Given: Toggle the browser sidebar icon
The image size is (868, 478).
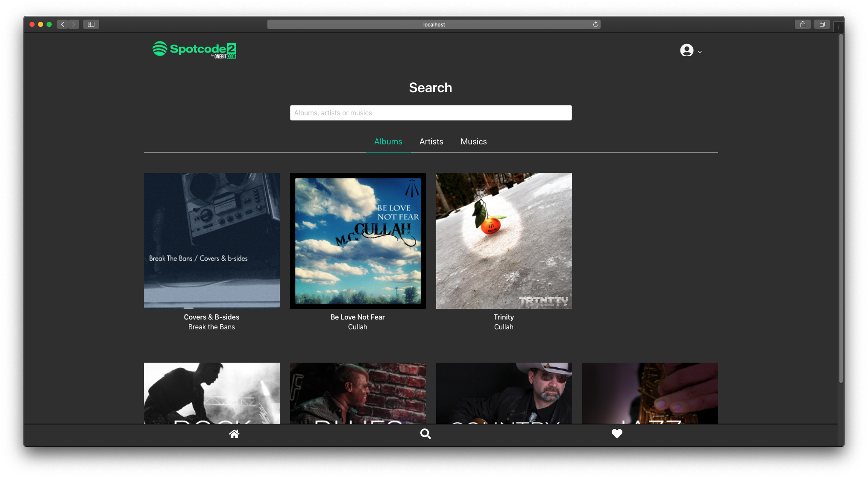Looking at the screenshot, I should click(x=91, y=24).
